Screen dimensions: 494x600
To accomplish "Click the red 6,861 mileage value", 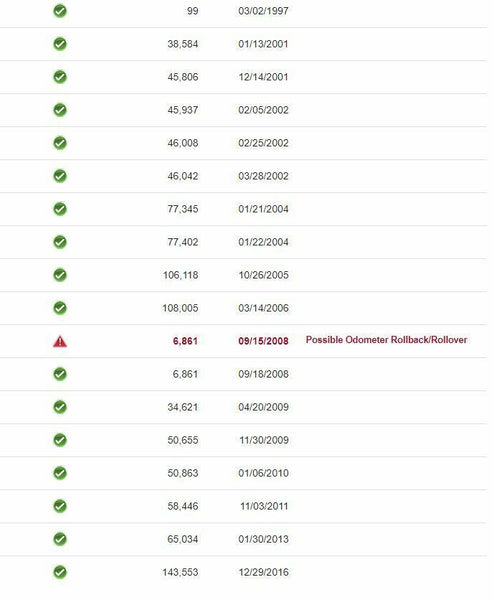I will [x=185, y=341].
